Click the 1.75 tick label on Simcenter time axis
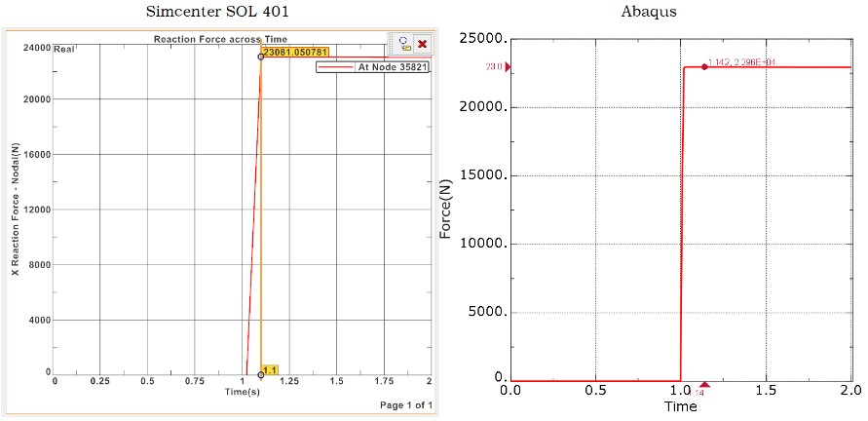The height and width of the screenshot is (421, 868). [384, 381]
